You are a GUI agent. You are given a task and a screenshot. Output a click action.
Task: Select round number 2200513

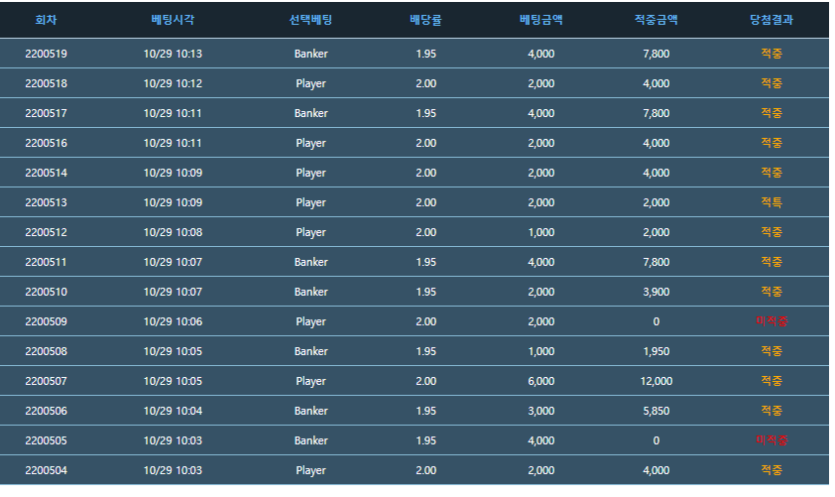(x=46, y=203)
